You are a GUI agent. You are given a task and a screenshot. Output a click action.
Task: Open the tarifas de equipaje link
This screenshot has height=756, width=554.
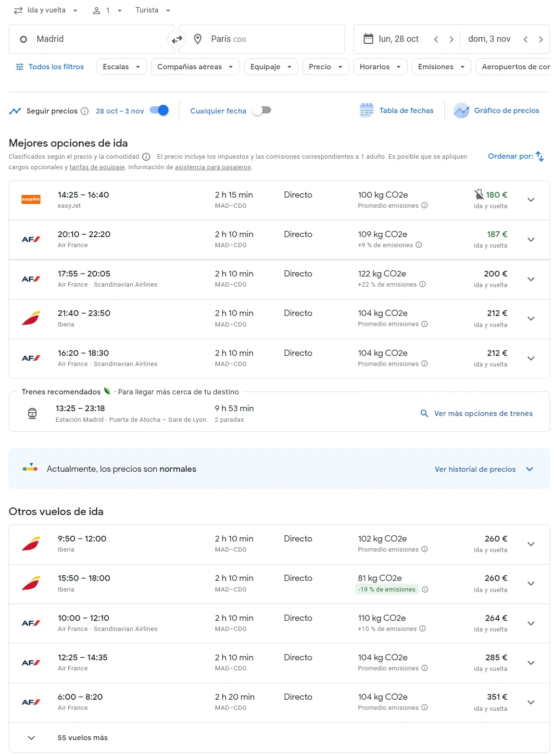pyautogui.click(x=97, y=167)
